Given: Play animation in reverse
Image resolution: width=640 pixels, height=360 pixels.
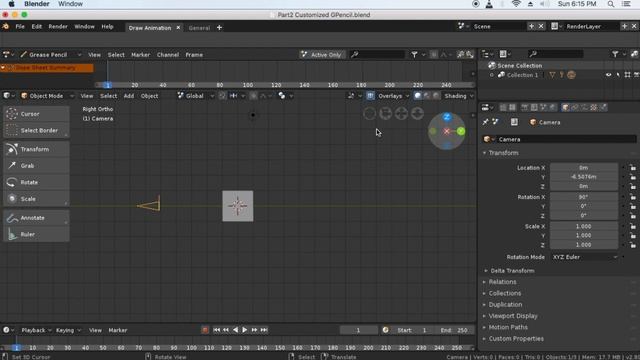Looking at the screenshot, I should pyautogui.click(x=235, y=330).
